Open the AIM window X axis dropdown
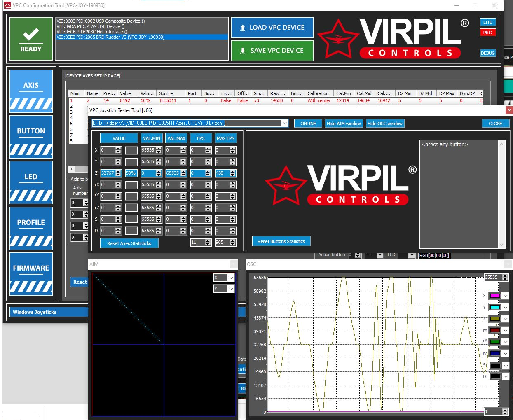513x420 pixels. (x=231, y=278)
